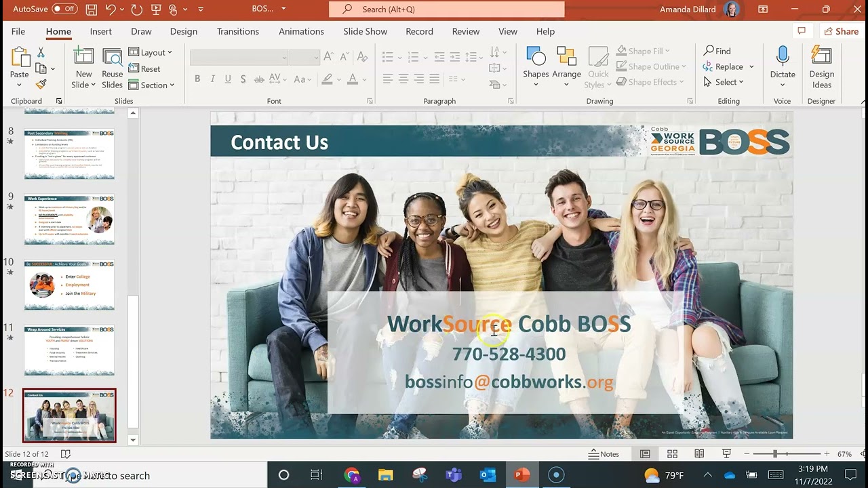Toggle Text Shadow formatting
Screen dimensions: 868x488
[x=242, y=79]
